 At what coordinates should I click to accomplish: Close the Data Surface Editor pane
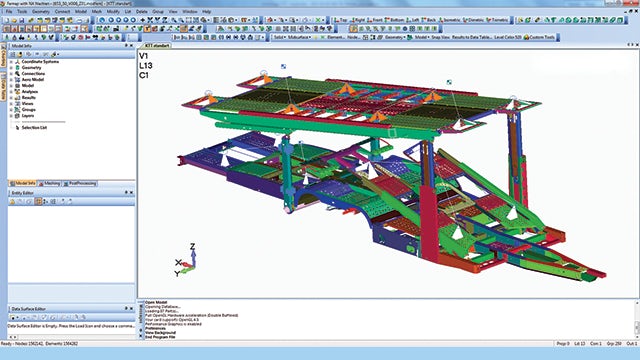click(x=131, y=309)
